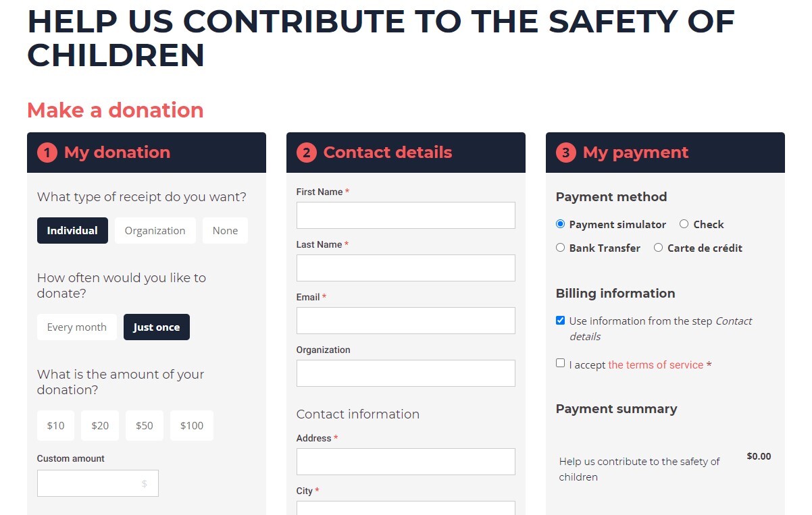Screen dimensions: 812x515
Task: Pick the $10 donation amount
Action: [55, 425]
